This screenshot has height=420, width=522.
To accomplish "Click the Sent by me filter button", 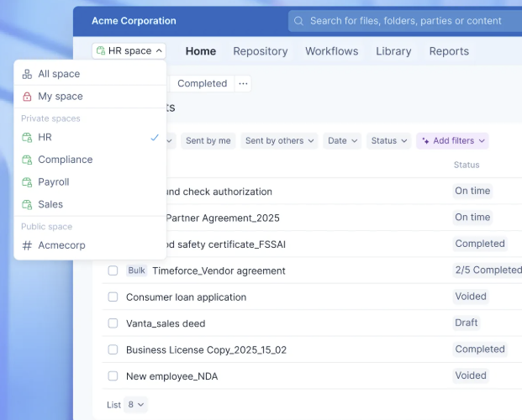I will click(208, 141).
